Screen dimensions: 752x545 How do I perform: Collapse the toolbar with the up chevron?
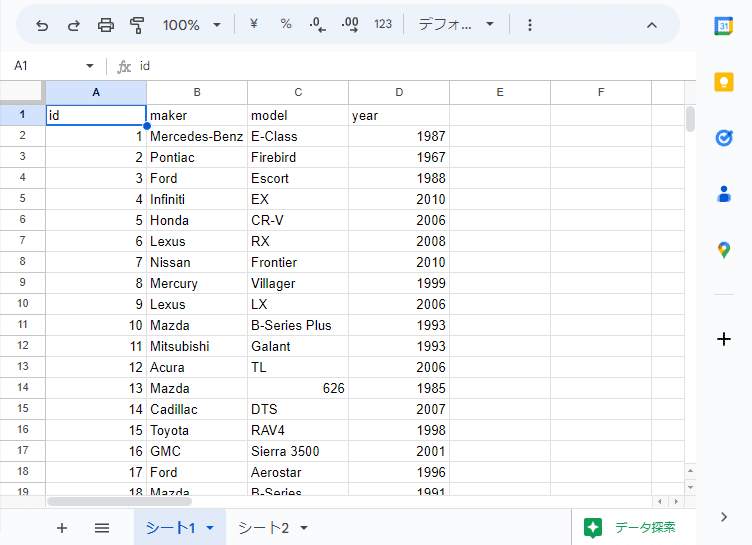[651, 25]
